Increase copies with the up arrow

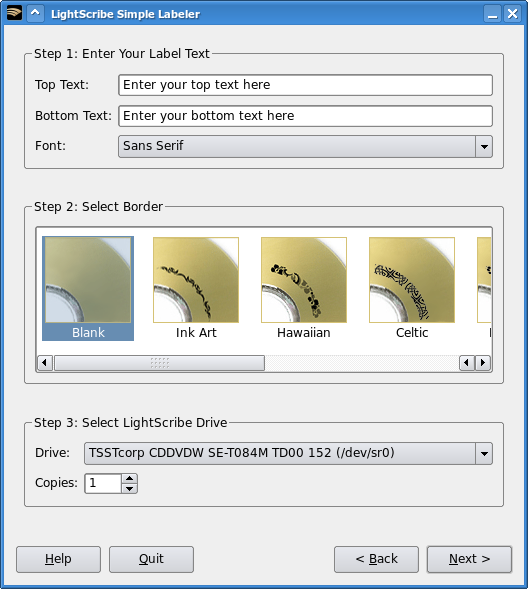(130, 479)
